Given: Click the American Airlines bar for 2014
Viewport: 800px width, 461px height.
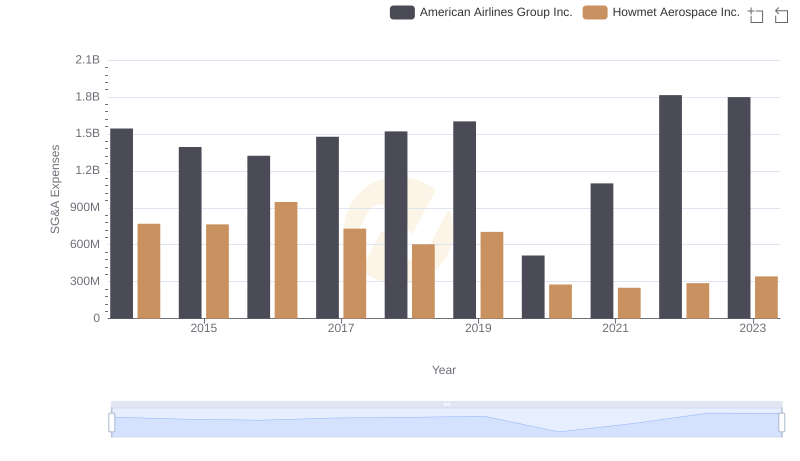Looking at the screenshot, I should click(x=121, y=223).
